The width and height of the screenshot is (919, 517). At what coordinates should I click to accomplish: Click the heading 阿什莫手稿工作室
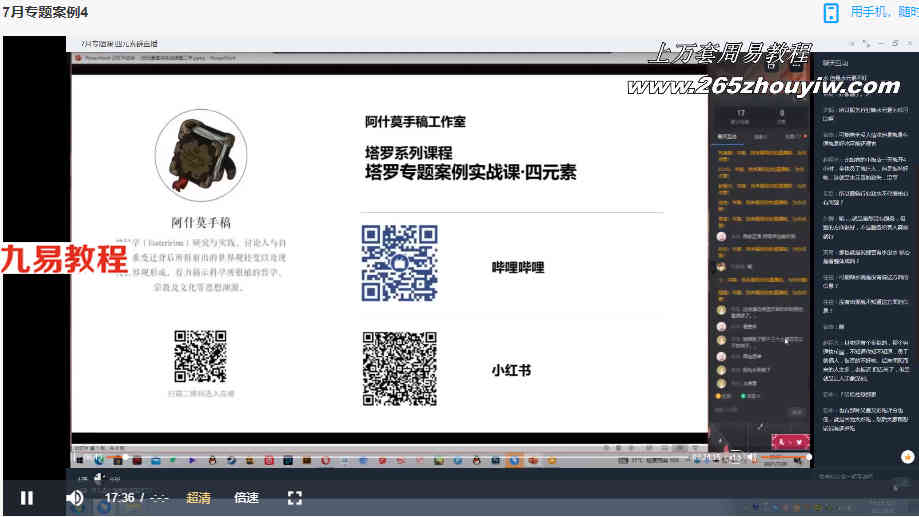(415, 122)
